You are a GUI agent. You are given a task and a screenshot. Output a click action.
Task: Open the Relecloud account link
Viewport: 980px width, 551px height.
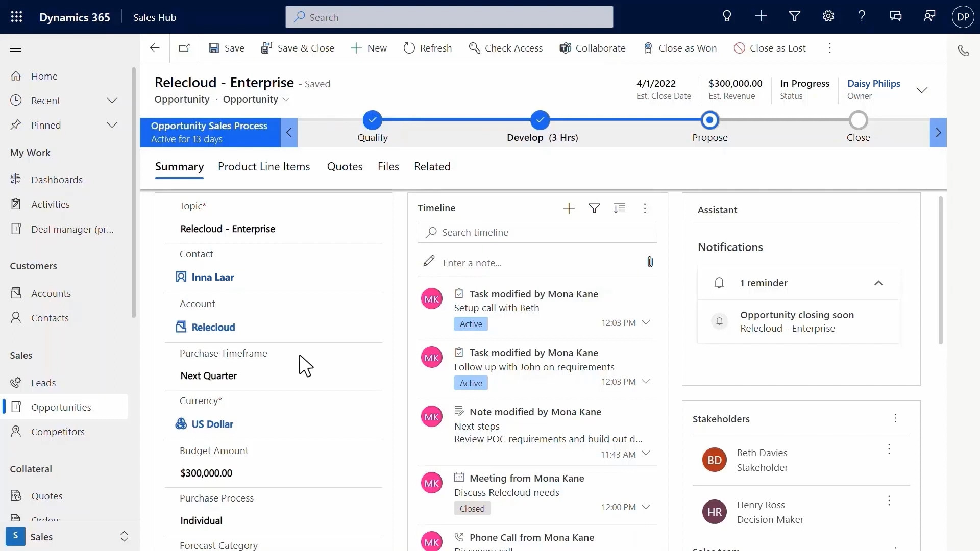pos(213,327)
